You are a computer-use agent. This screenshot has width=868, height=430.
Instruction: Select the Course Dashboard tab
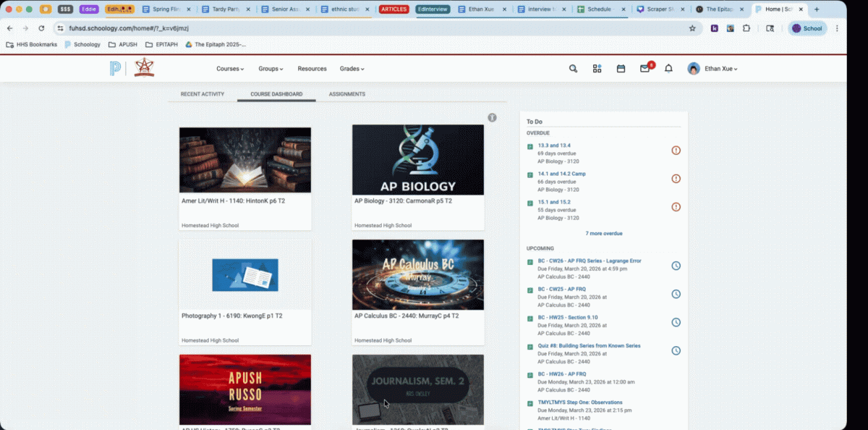coord(276,94)
